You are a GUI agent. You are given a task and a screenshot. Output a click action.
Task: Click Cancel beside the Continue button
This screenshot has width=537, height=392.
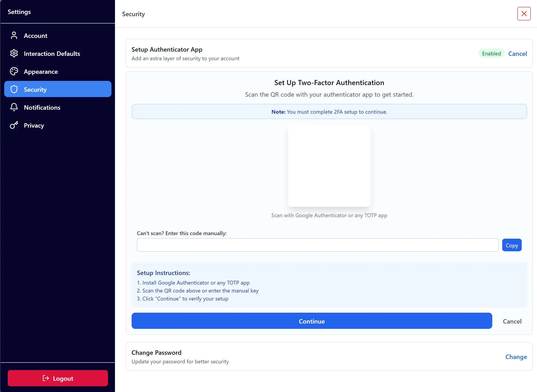coord(512,321)
